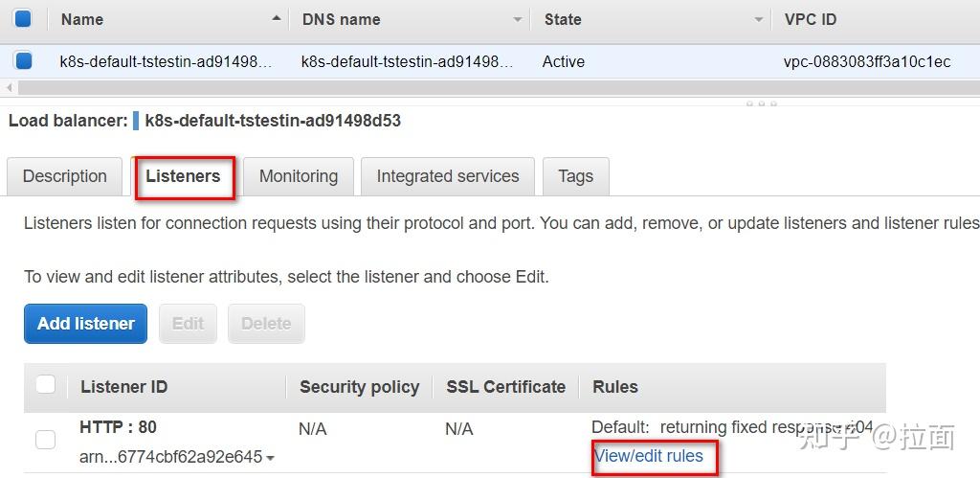Select the Tags tab
Image resolution: width=980 pixels, height=478 pixels.
(575, 176)
